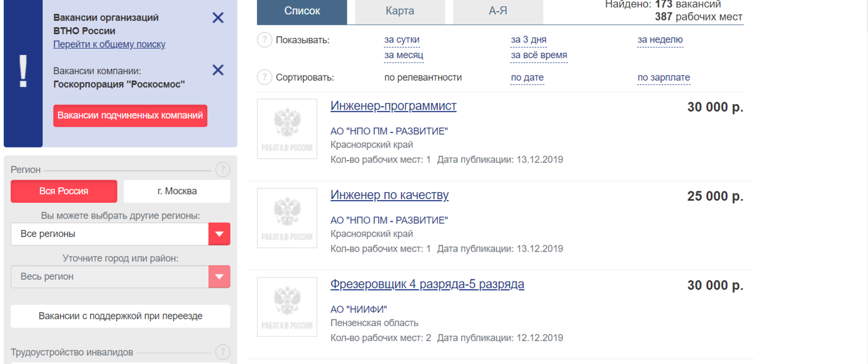
Task: Open the Регион section help icon
Action: pyautogui.click(x=222, y=170)
